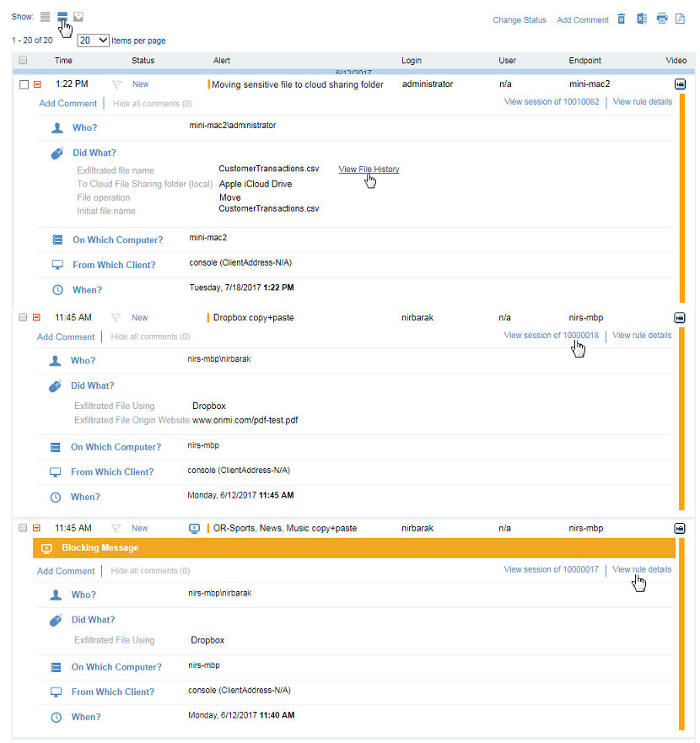The width and height of the screenshot is (700, 743).
Task: Open View session of 10000018
Action: coord(551,336)
